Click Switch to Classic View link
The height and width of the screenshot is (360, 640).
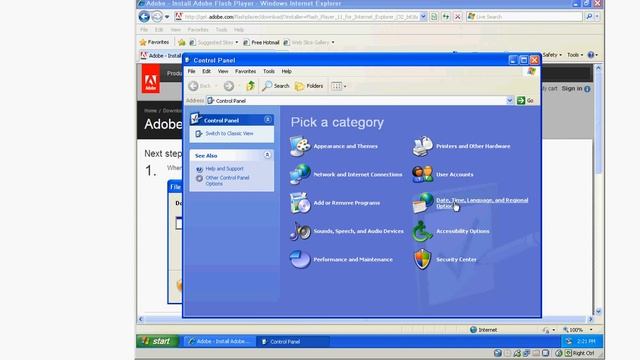[x=229, y=133]
